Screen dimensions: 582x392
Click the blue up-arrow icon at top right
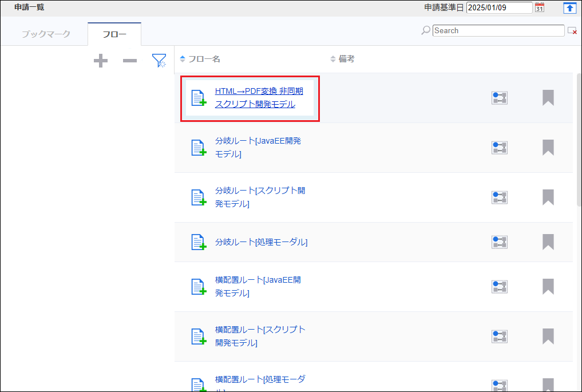[x=569, y=7]
